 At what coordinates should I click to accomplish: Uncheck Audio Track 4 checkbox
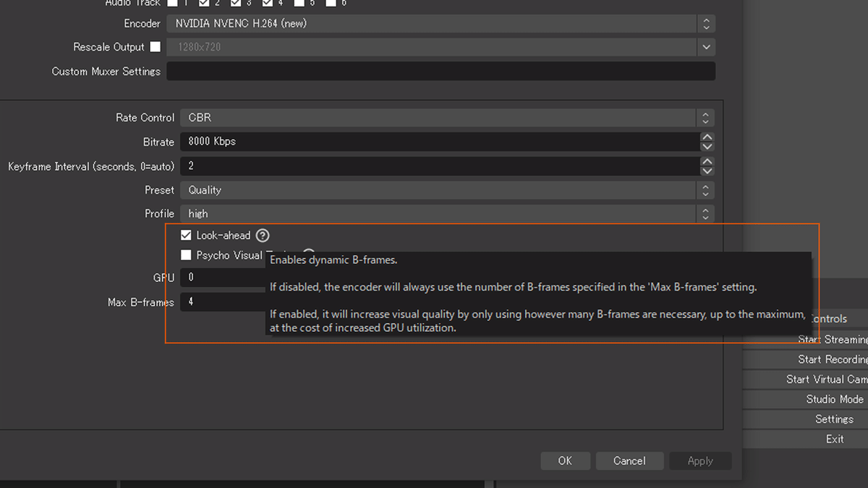pos(268,3)
